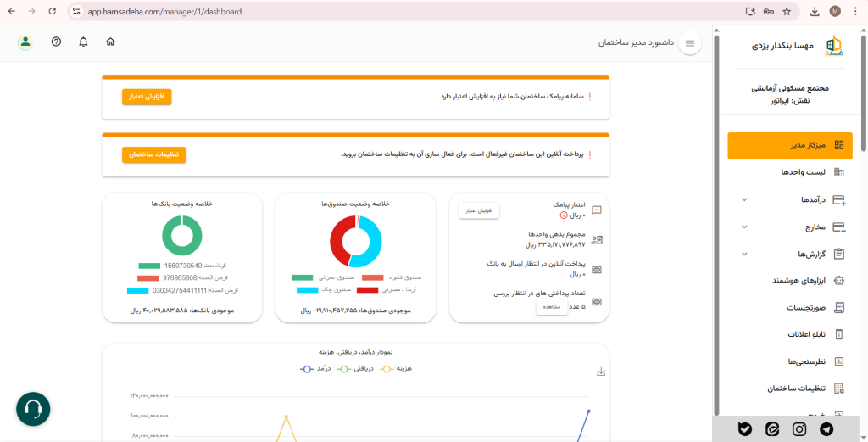Screen dimensions: 868x442
Task: Click the red info icon beside ۰ ریال
Action: (x=564, y=215)
